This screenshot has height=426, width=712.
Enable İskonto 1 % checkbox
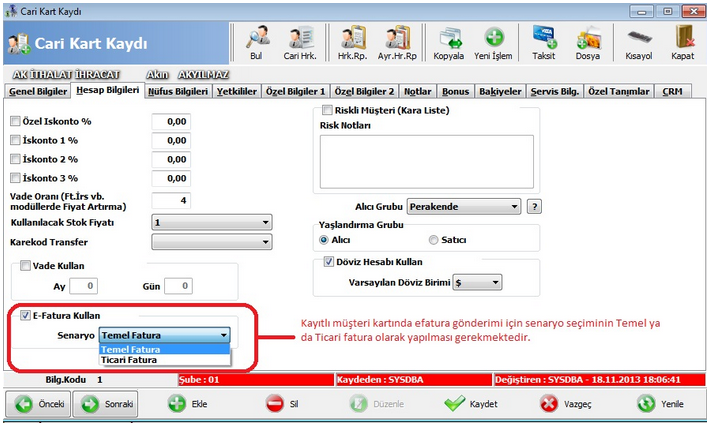15,140
